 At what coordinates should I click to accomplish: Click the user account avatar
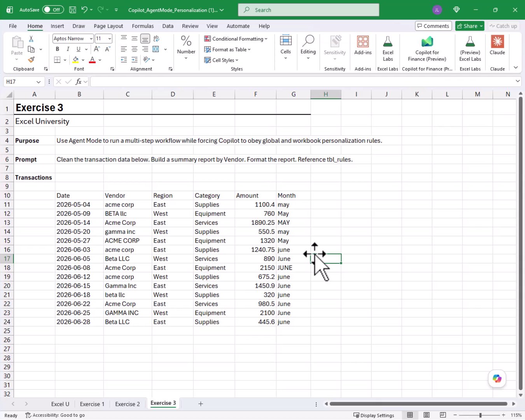[437, 10]
